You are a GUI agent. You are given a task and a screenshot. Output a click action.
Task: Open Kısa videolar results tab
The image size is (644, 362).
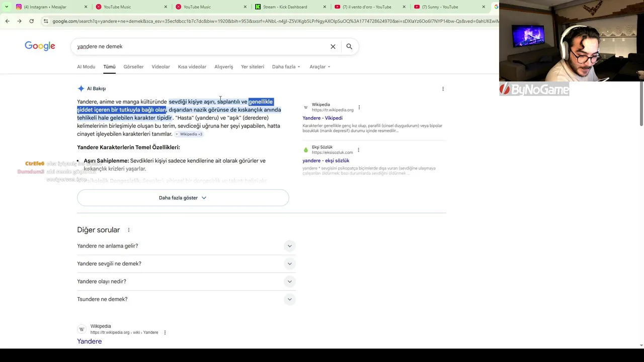192,67
